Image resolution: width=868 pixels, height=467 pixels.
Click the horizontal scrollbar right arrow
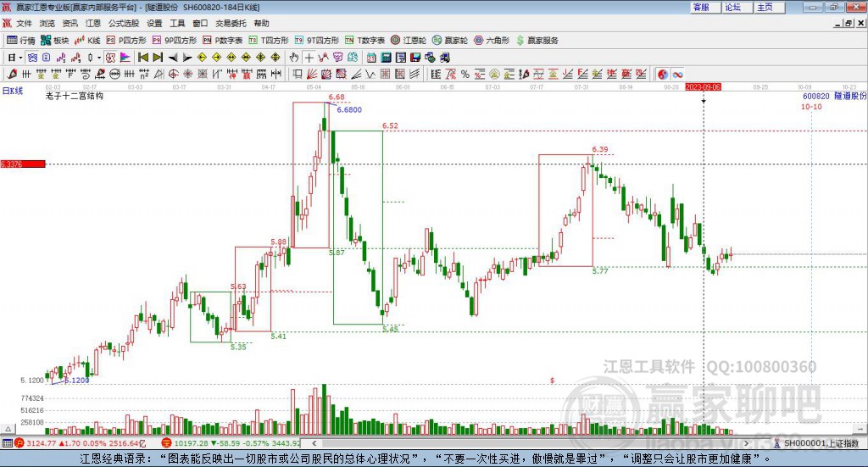[746, 443]
